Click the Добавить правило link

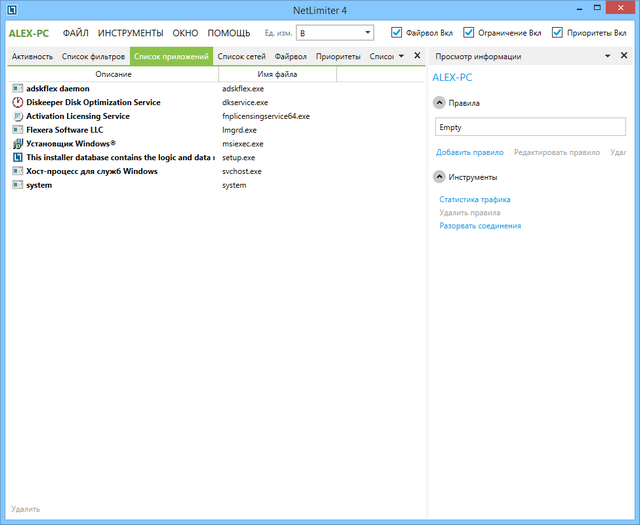pyautogui.click(x=469, y=152)
